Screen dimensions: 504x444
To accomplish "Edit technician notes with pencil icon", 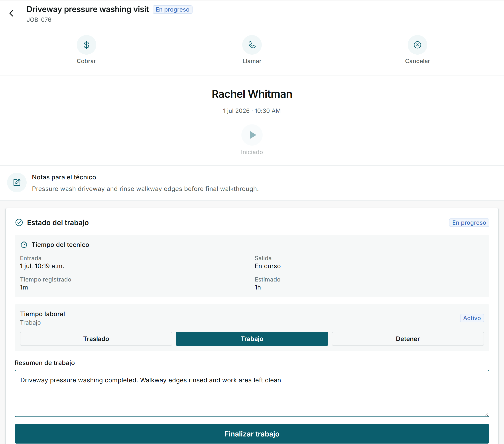I will click(17, 182).
